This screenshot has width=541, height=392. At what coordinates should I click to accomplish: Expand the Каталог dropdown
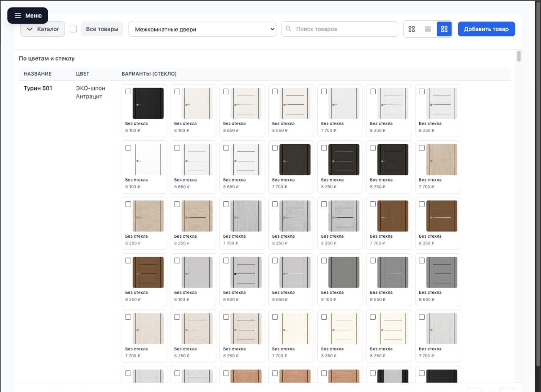(43, 29)
